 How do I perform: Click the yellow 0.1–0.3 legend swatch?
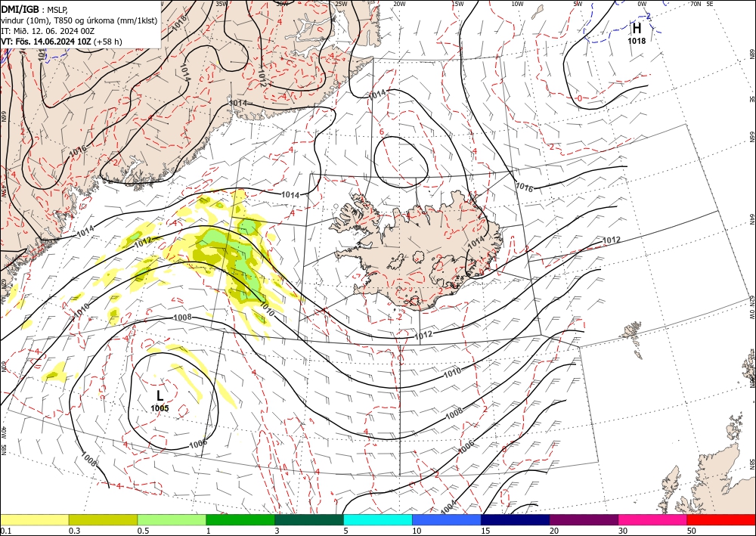coord(34,519)
